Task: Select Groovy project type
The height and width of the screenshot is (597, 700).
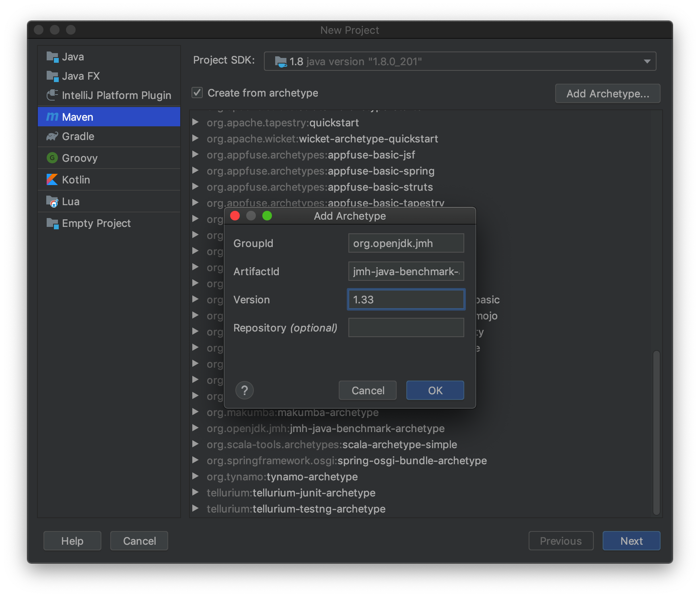Action: pos(109,158)
